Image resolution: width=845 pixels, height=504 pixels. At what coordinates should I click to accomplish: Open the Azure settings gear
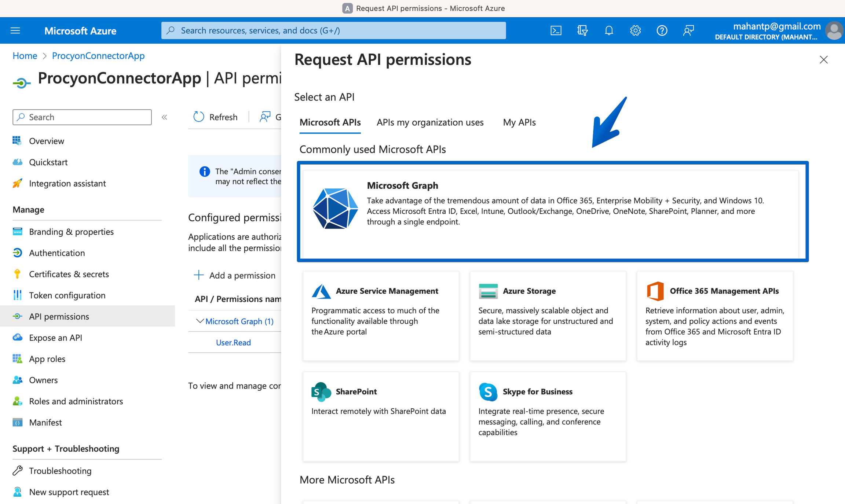tap(635, 30)
